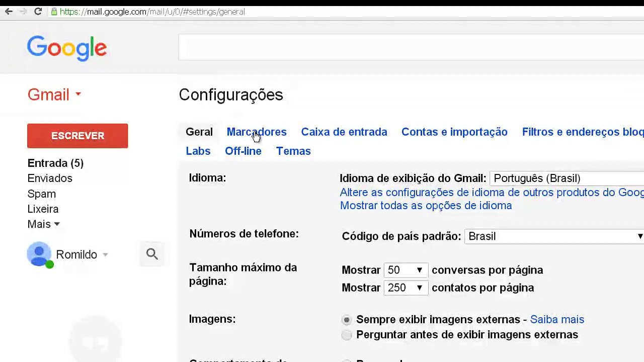Open the Português (Brasil) language dropdown
The height and width of the screenshot is (362, 644).
[x=567, y=178]
